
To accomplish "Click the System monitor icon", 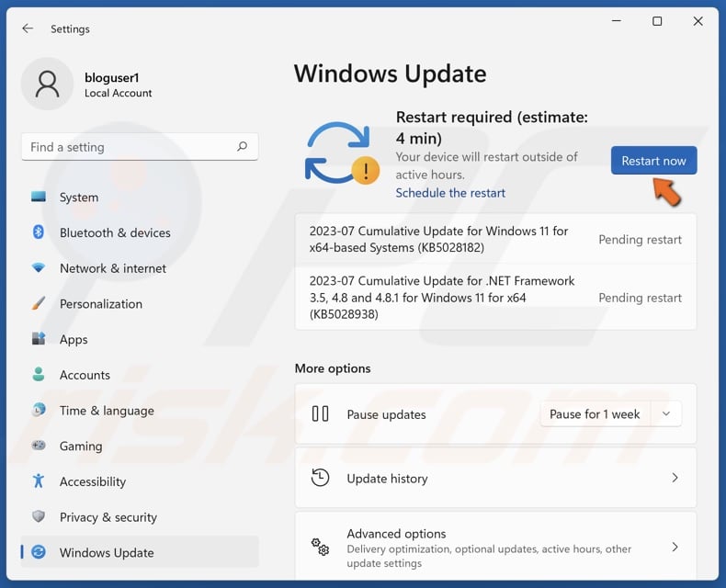I will coord(39,197).
